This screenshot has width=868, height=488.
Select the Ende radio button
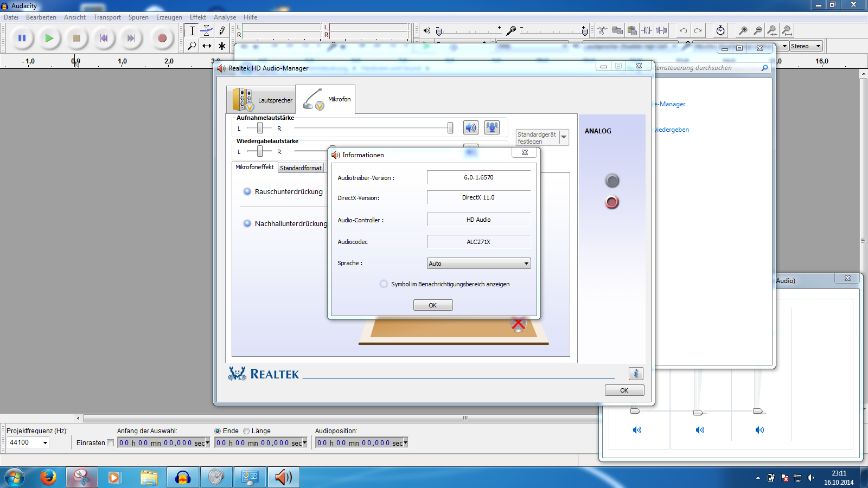218,431
